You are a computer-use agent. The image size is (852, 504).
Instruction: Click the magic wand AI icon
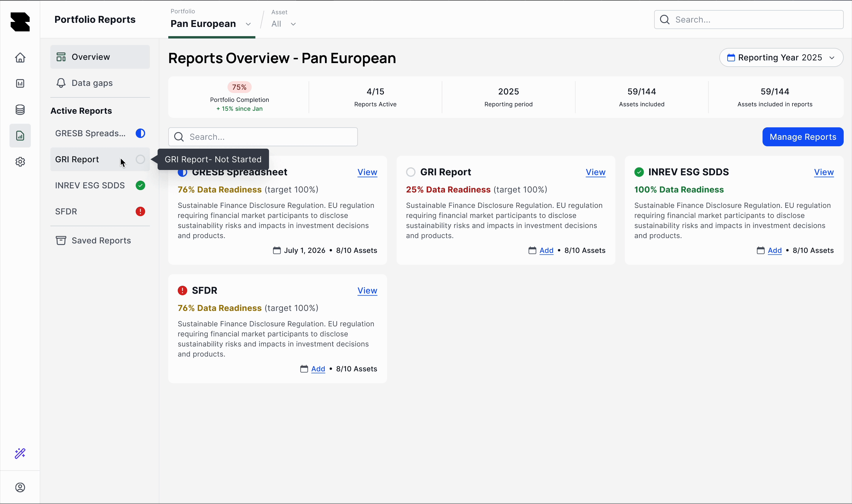pyautogui.click(x=20, y=453)
